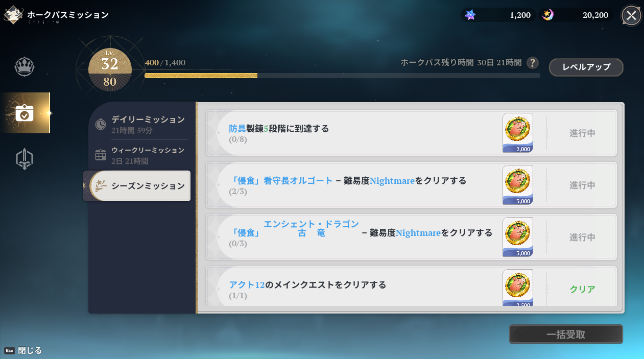The image size is (644, 359).
Task: Click the 2,000 coin reward icon
Action: pos(517,133)
